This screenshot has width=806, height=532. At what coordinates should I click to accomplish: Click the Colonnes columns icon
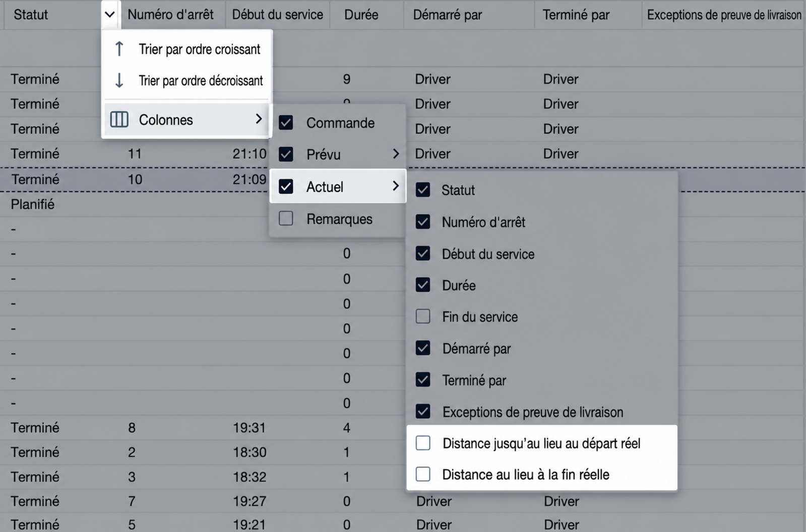(x=119, y=119)
